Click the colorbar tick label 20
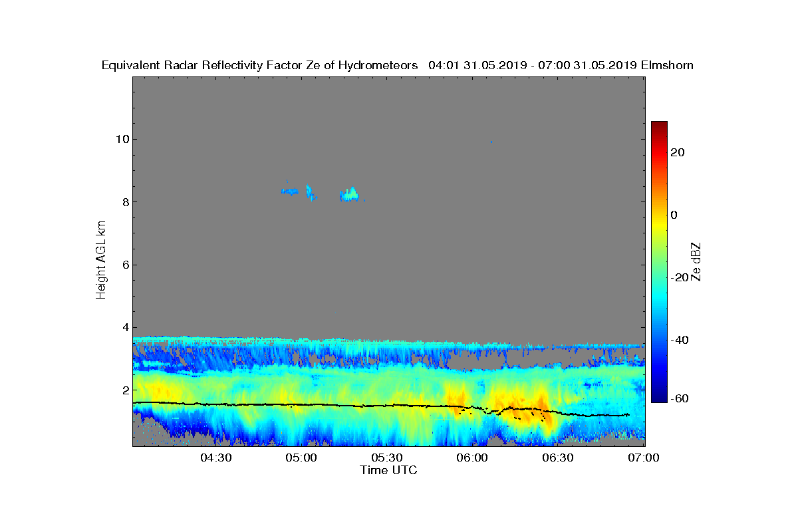This screenshot has width=798, height=532. click(x=678, y=152)
